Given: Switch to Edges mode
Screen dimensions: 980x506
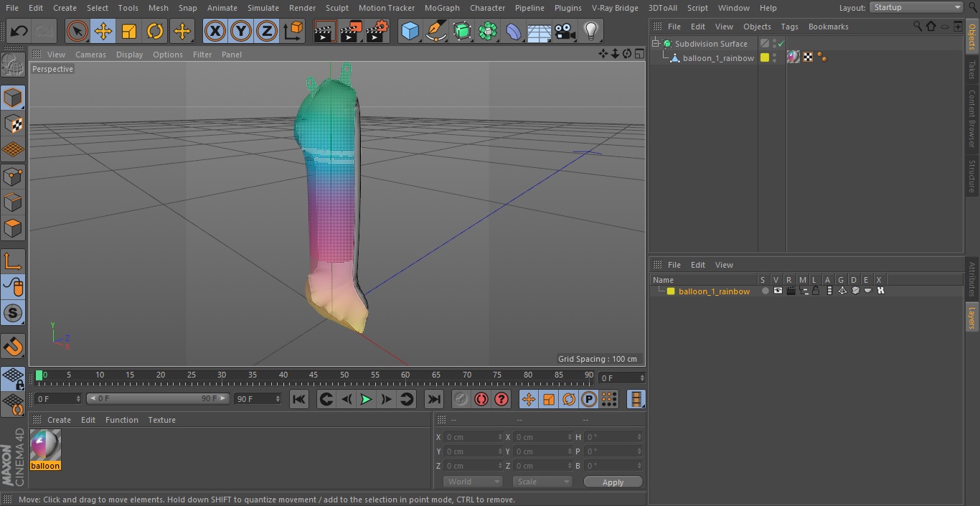Looking at the screenshot, I should [13, 202].
